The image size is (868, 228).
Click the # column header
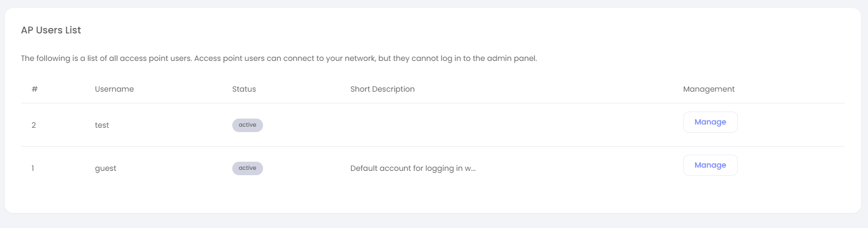click(35, 89)
